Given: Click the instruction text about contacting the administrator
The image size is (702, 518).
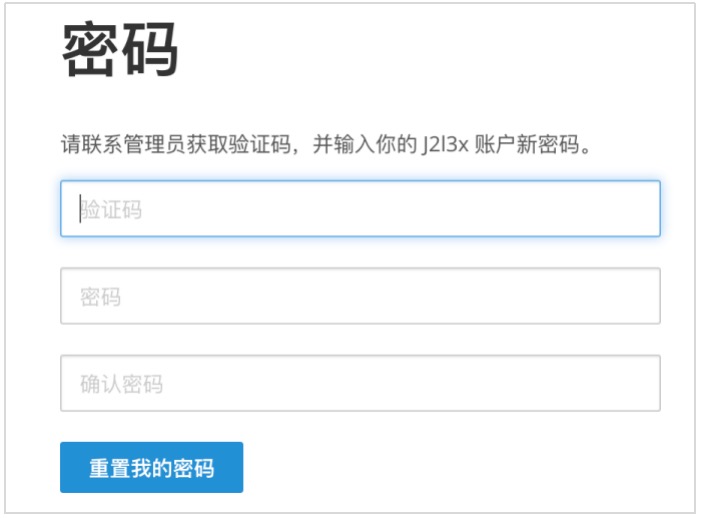Looking at the screenshot, I should [326, 145].
